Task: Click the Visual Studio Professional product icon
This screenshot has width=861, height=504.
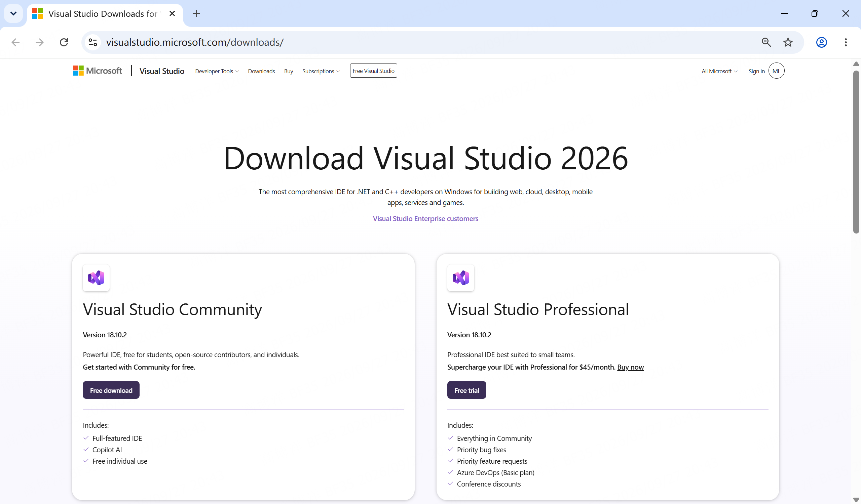Action: pos(460,278)
